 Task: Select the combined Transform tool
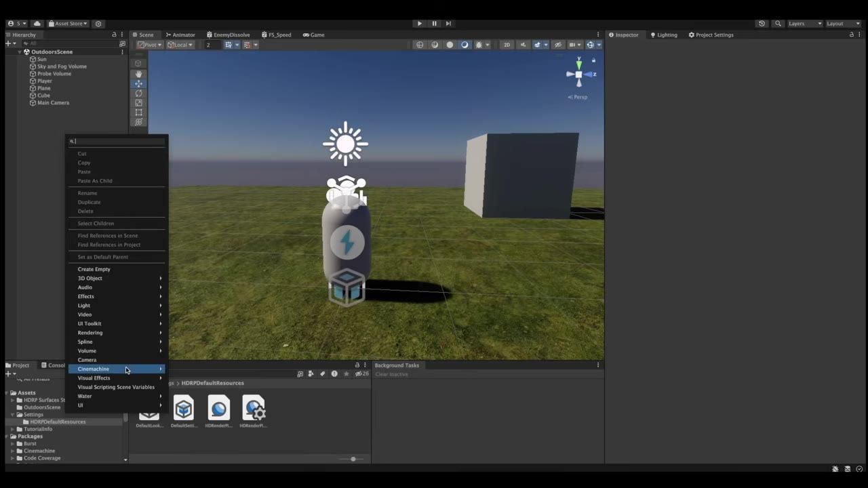click(x=138, y=122)
